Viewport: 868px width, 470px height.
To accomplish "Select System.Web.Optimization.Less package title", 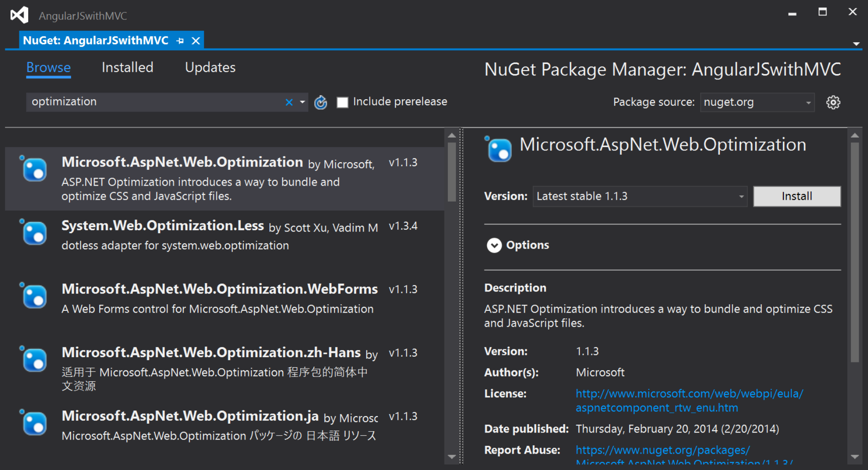I will tap(163, 226).
